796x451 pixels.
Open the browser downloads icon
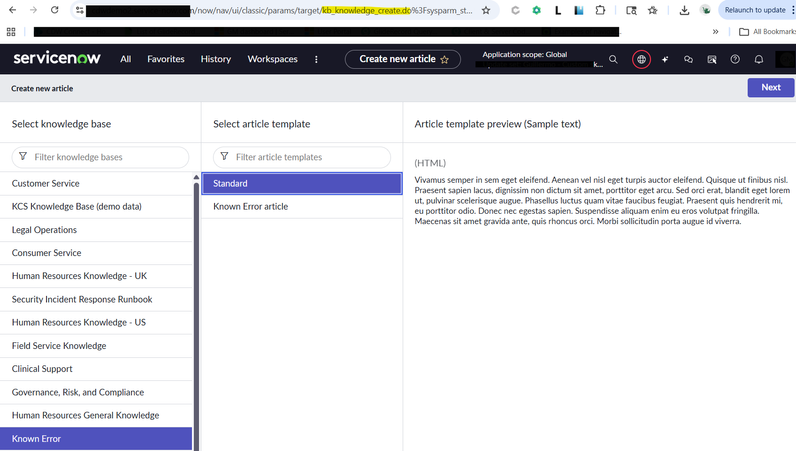point(684,10)
